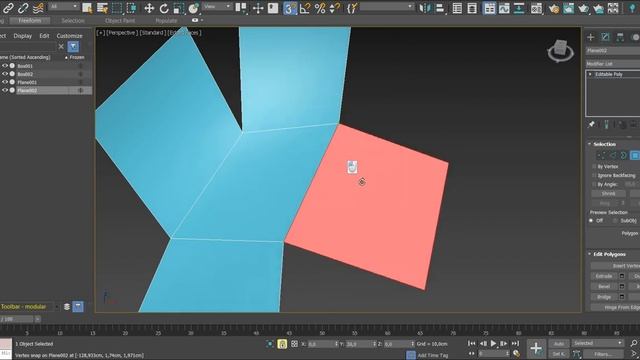Open the Schematic View icon
Screen dimensions: 640x360
[519, 8]
